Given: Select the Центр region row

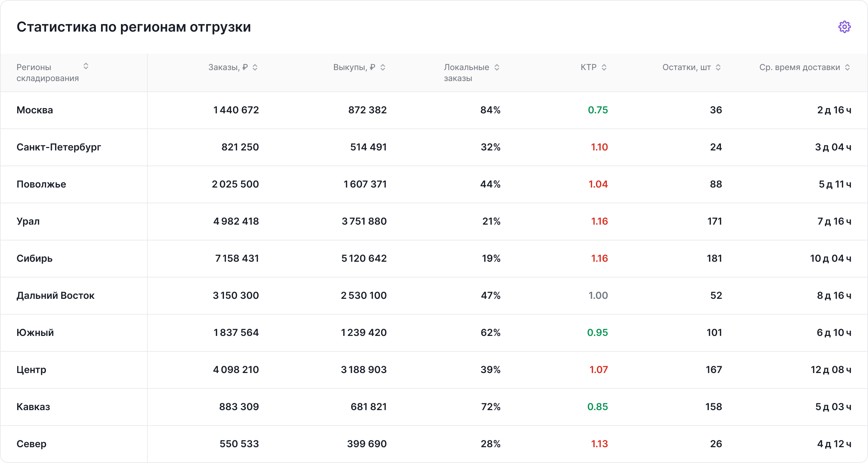Looking at the screenshot, I should pyautogui.click(x=434, y=370).
